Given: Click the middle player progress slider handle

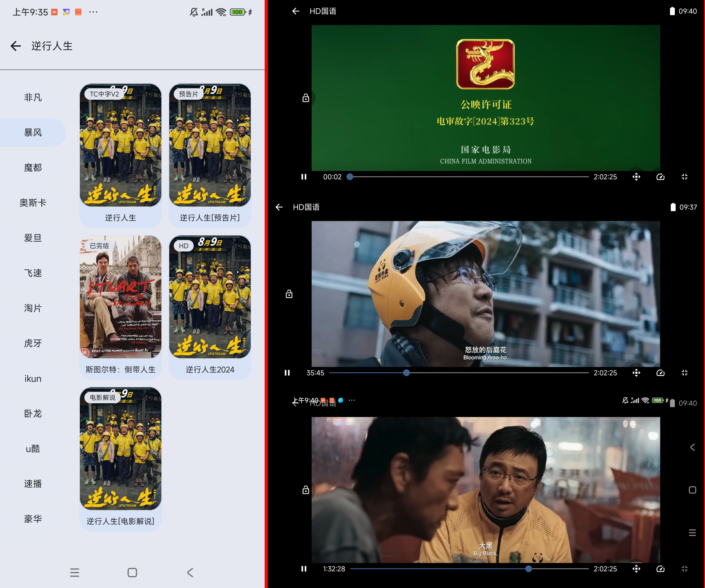Looking at the screenshot, I should click(x=406, y=373).
